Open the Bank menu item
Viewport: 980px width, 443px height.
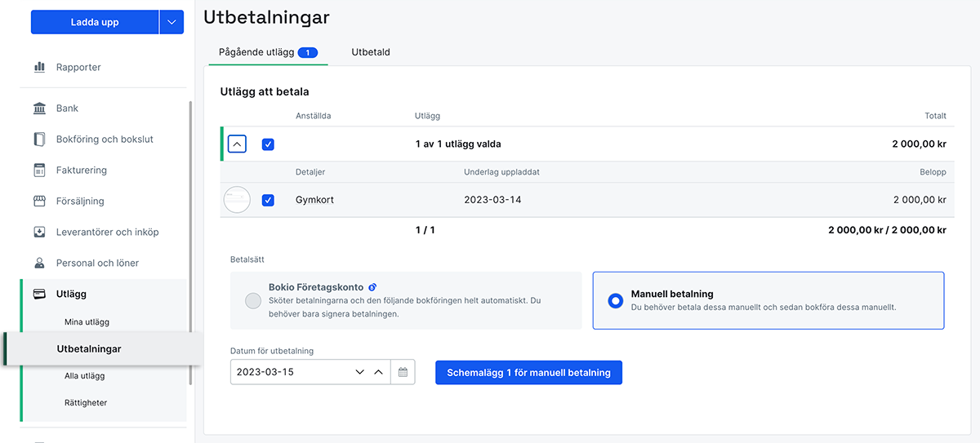(67, 109)
